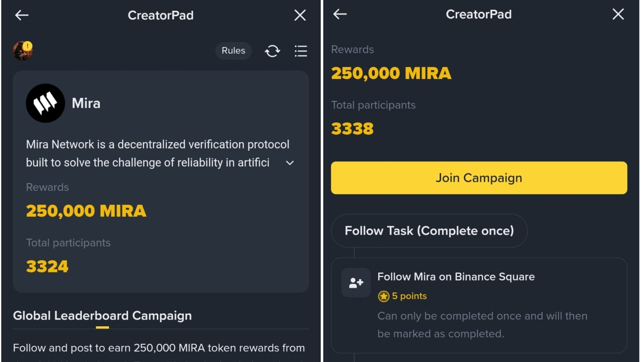Open the Rules button
Screen dimensions: 644x362
coord(233,51)
